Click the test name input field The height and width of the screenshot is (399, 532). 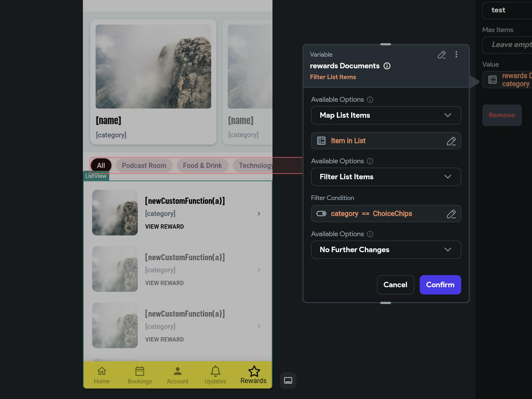point(507,10)
